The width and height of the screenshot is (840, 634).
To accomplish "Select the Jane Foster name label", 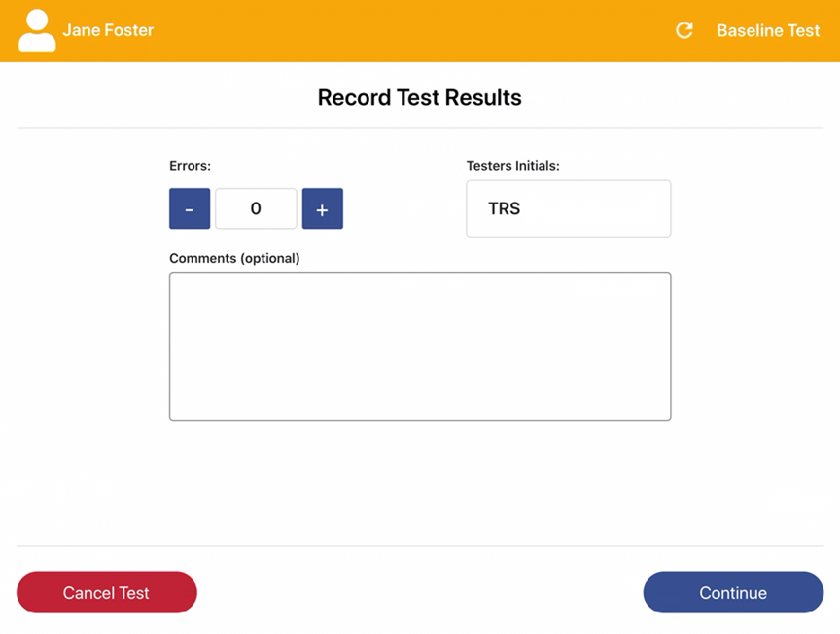I will 108,30.
